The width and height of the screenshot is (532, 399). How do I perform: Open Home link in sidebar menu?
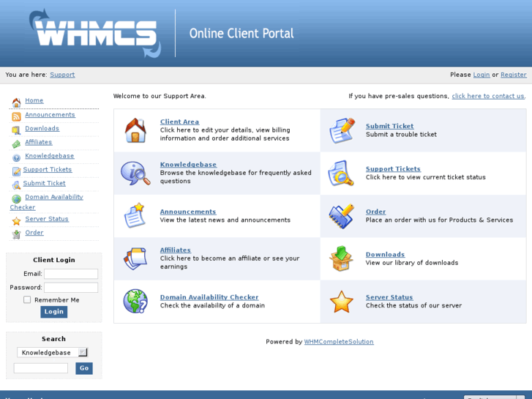[34, 100]
